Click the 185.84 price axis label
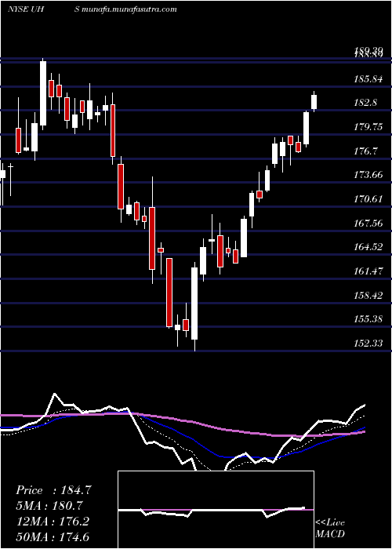 click(368, 79)
